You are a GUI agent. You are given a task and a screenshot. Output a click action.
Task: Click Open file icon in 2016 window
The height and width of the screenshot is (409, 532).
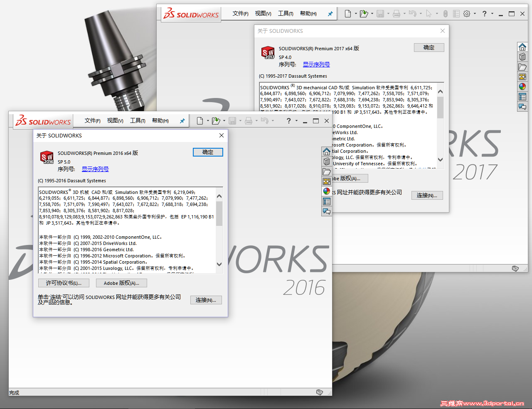[216, 121]
